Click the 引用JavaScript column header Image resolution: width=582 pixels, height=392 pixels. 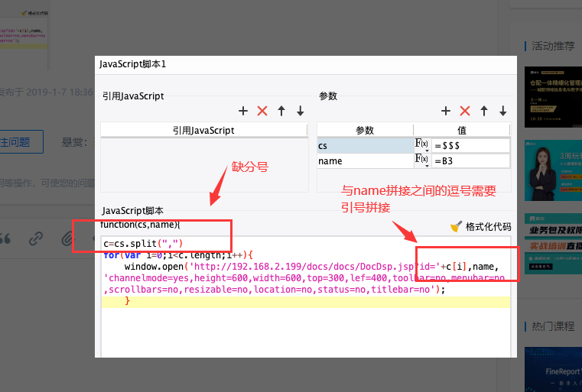coord(203,130)
